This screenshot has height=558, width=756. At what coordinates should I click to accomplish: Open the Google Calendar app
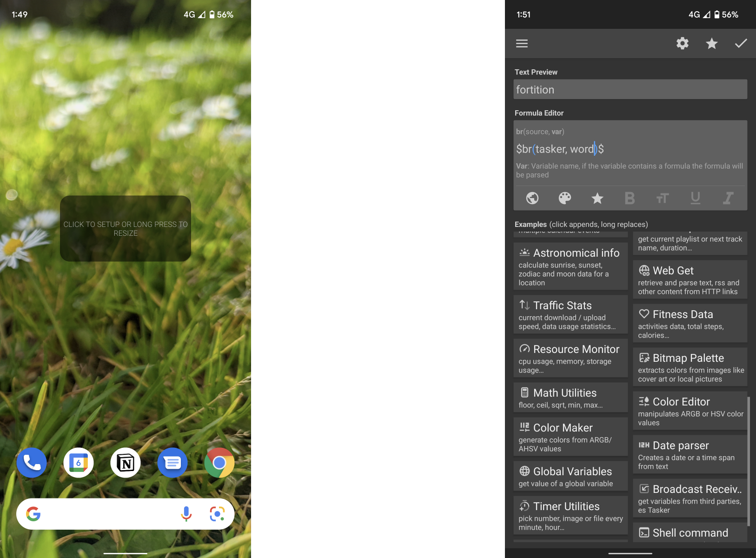pos(79,463)
